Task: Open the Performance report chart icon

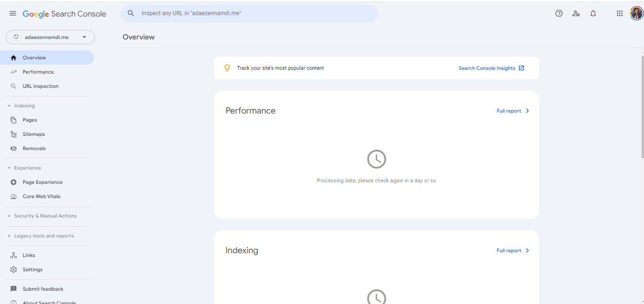Action: pos(14,72)
